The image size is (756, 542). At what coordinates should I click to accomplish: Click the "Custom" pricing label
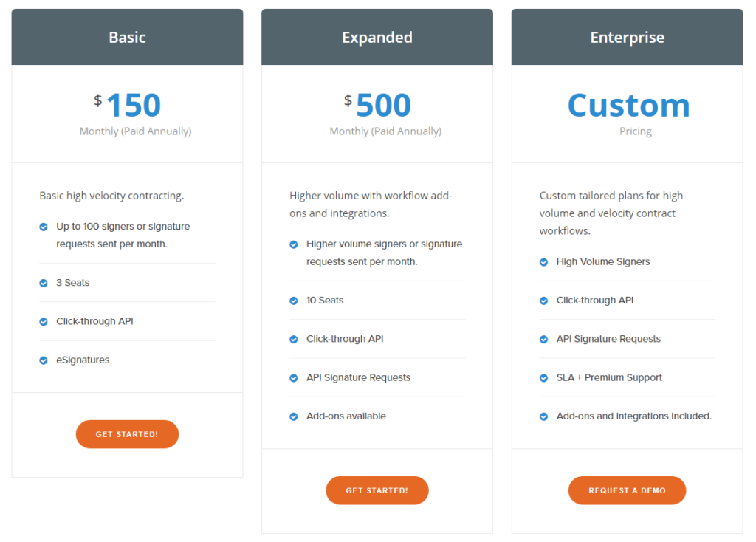(628, 105)
